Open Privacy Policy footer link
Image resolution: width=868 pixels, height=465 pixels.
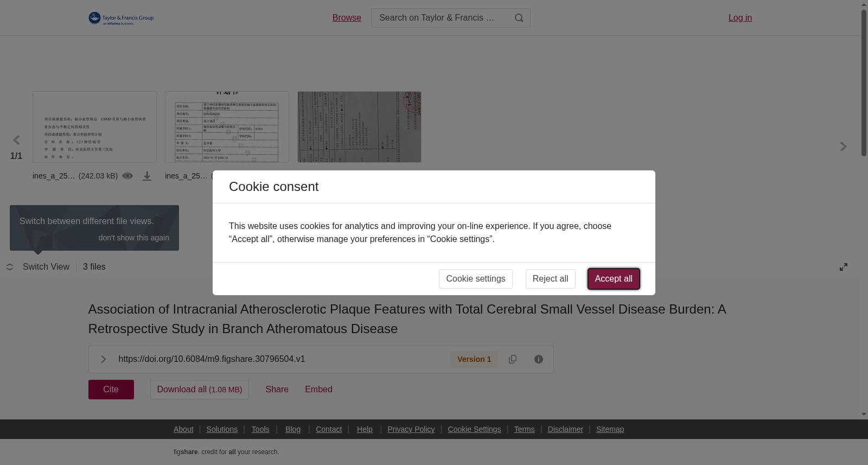click(x=411, y=429)
